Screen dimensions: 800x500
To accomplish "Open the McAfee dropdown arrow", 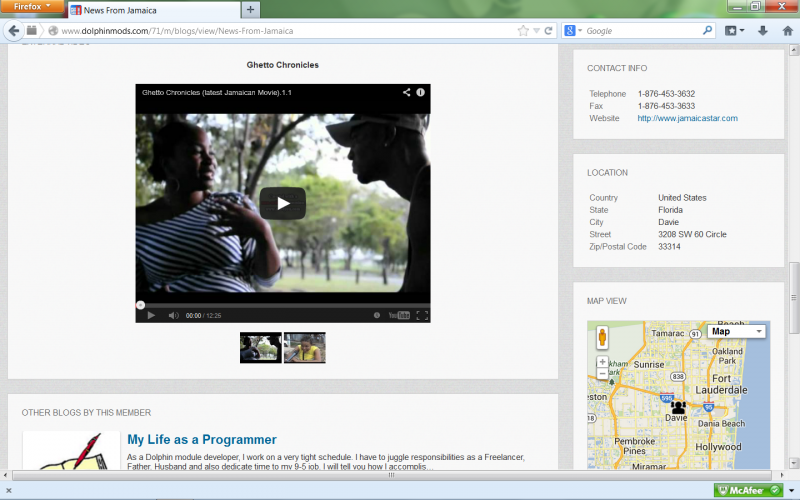I will (x=792, y=491).
